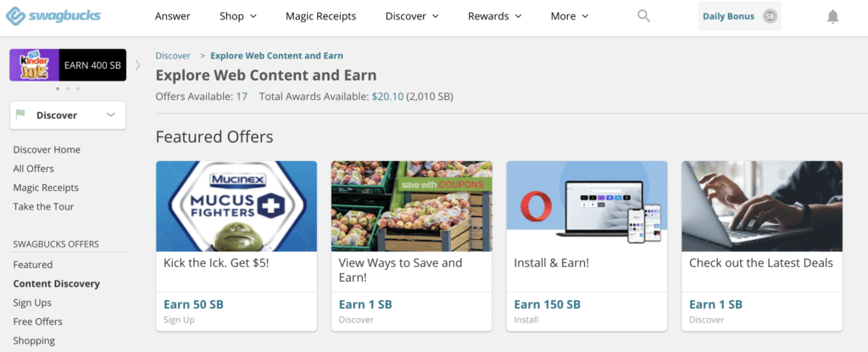Go to Magic Receipts in top navigation
This screenshot has height=352, width=868.
(x=320, y=16)
